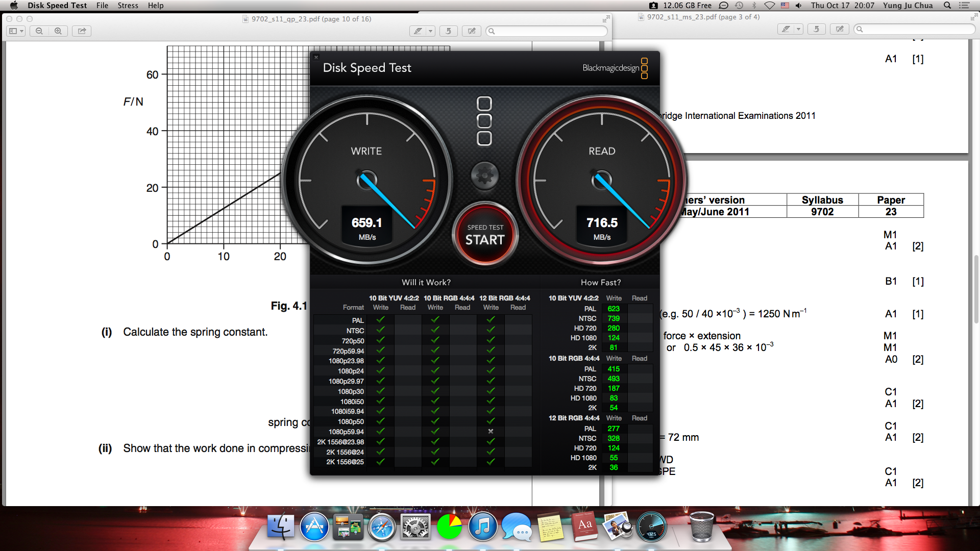
Task: Click the Blackmagicdesign logo
Action: 615,68
